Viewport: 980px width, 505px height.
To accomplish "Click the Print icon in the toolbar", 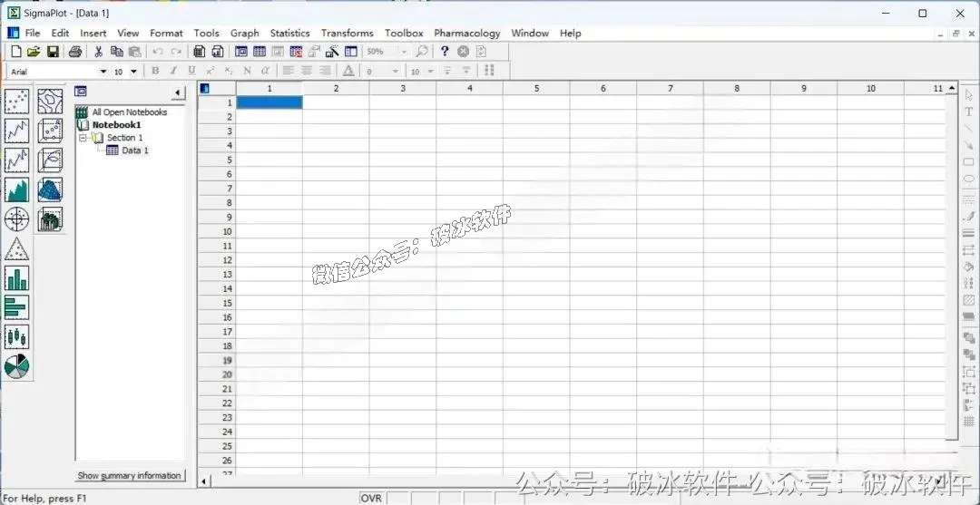I will point(75,52).
